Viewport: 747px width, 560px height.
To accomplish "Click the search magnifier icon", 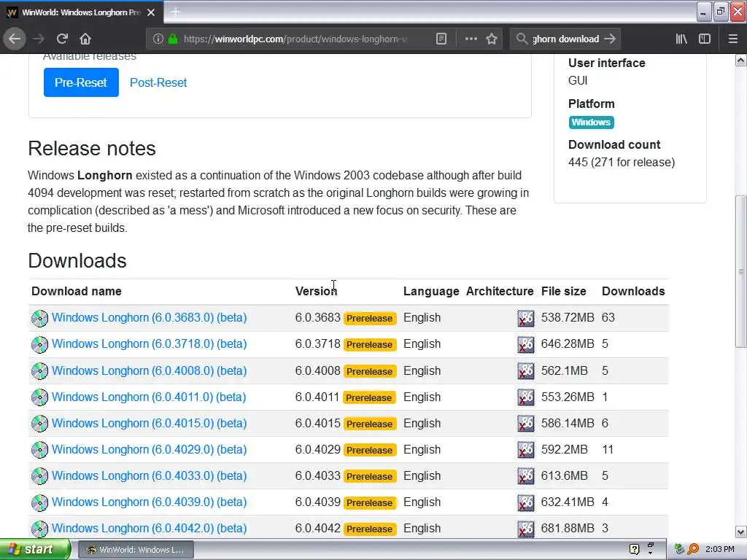I will (522, 39).
